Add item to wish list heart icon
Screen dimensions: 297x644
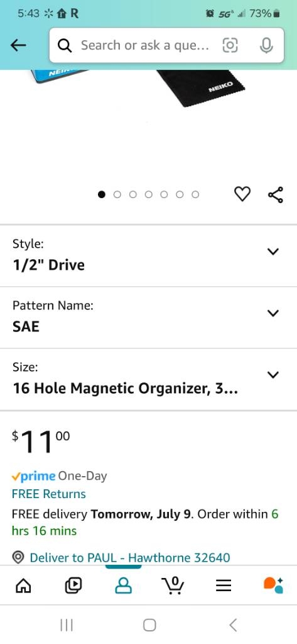pos(242,194)
